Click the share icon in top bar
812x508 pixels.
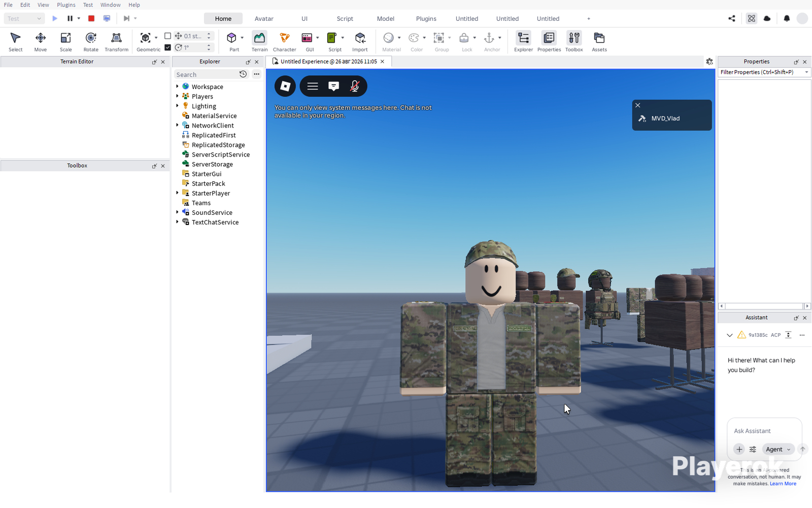732,18
